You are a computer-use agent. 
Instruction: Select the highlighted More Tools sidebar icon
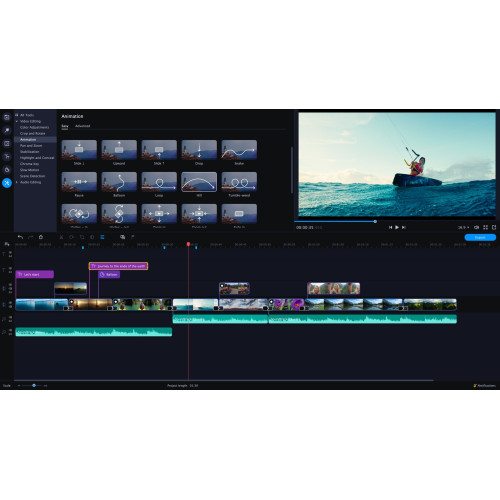click(x=7, y=183)
